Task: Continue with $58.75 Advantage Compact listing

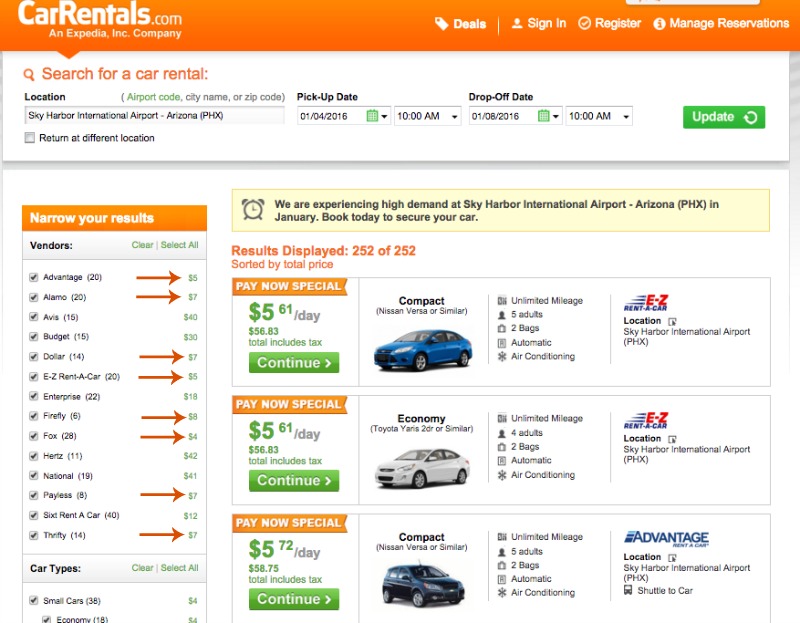Action: (x=294, y=599)
